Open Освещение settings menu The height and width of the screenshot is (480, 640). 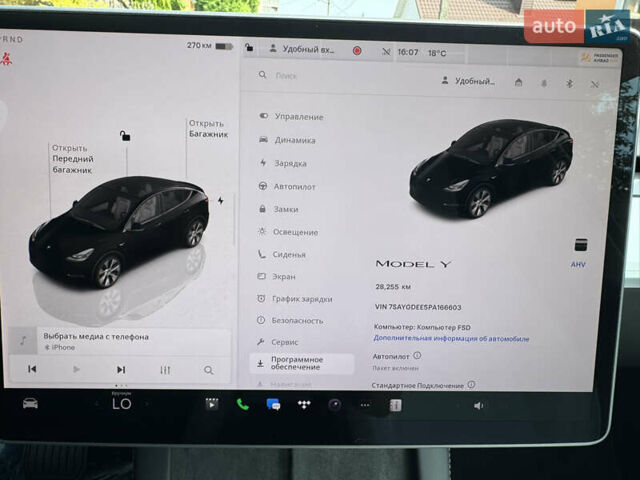point(288,232)
